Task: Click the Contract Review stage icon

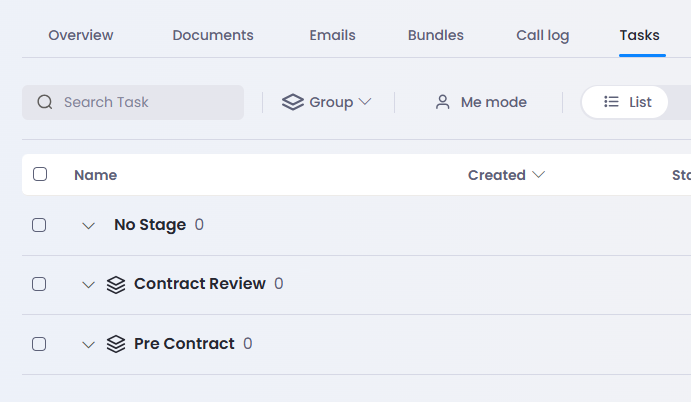Action: (116, 284)
